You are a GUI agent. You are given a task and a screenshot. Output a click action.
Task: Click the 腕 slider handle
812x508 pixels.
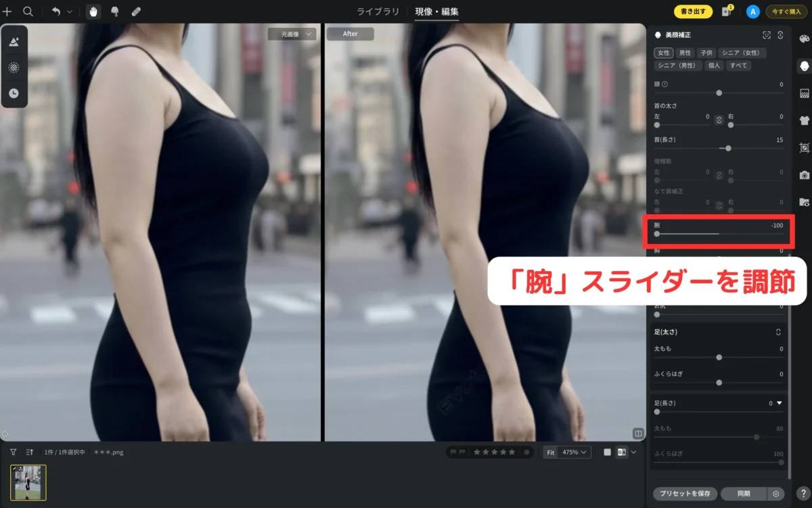coord(657,234)
